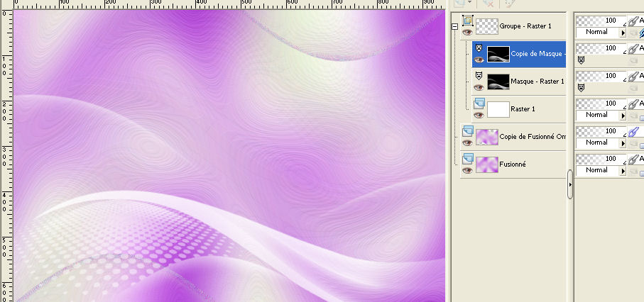Toggle the link icon on the Groupe - Raster 1 row
This screenshot has width=644, height=302.
point(633,21)
